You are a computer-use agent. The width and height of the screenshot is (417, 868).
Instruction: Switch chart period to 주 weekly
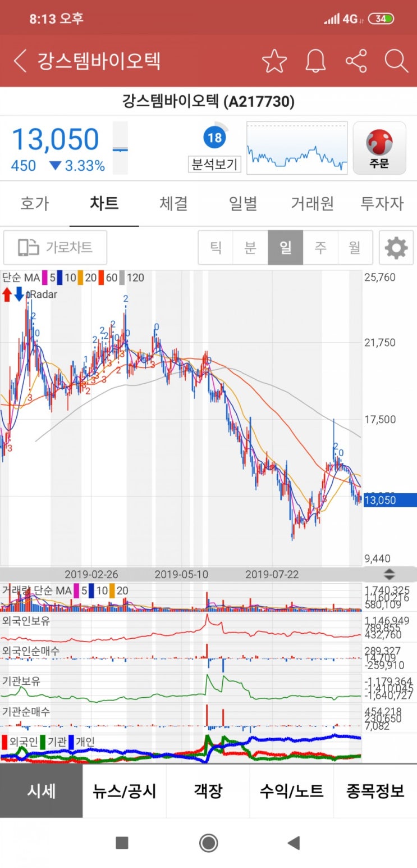pos(320,247)
